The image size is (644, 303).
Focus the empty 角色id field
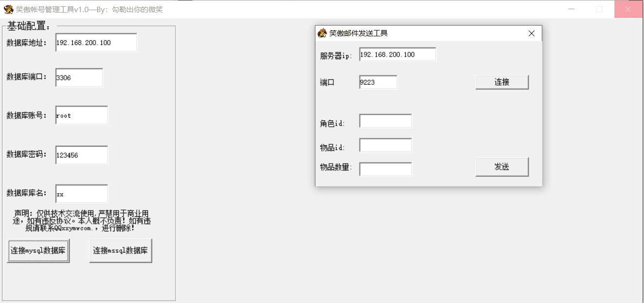pos(385,121)
